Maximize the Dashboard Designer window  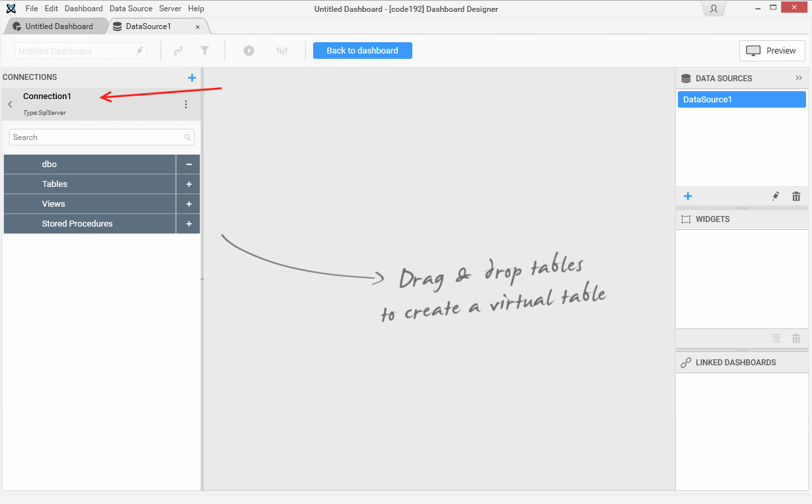coord(773,8)
